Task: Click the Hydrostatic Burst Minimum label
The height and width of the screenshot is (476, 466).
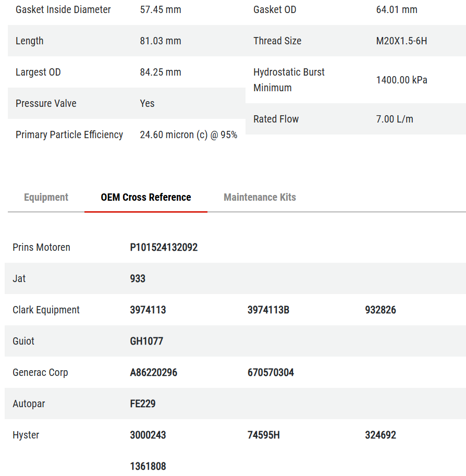Action: point(289,80)
